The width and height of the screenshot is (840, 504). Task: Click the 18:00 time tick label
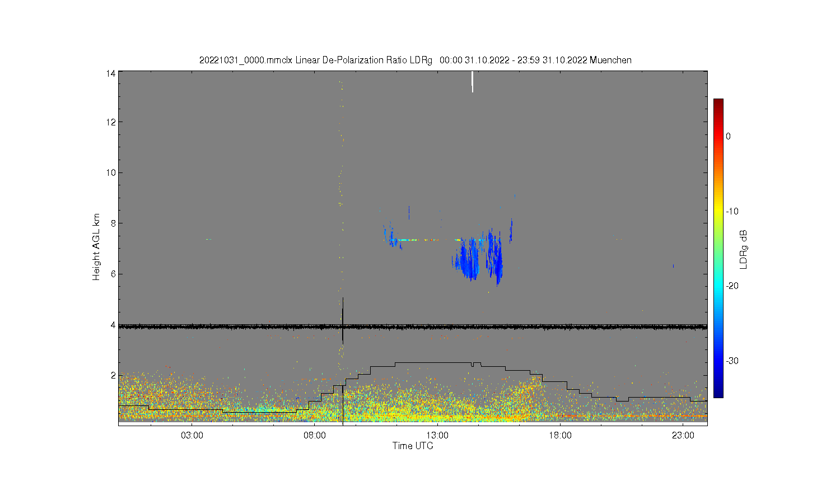[560, 436]
